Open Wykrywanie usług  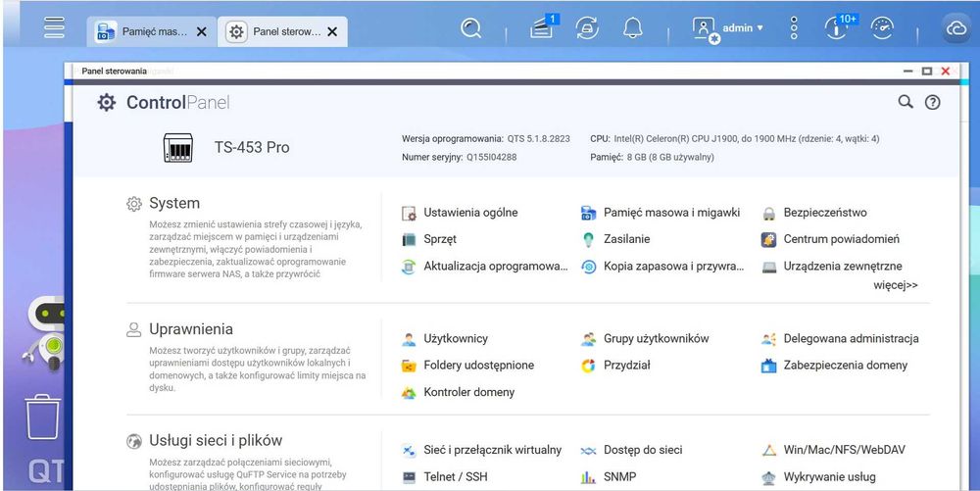[x=829, y=476]
